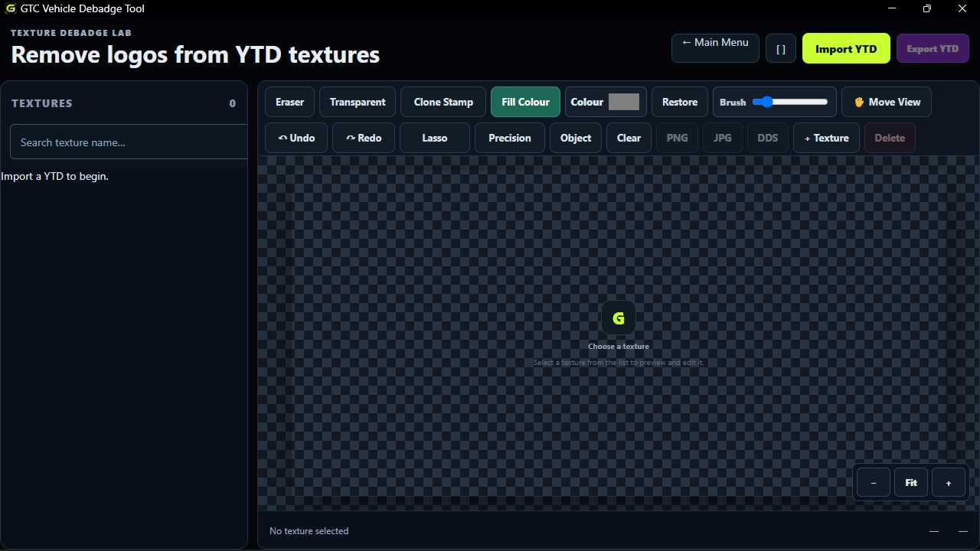980x551 pixels.
Task: Click the 'No texture selected' status text
Action: point(309,530)
